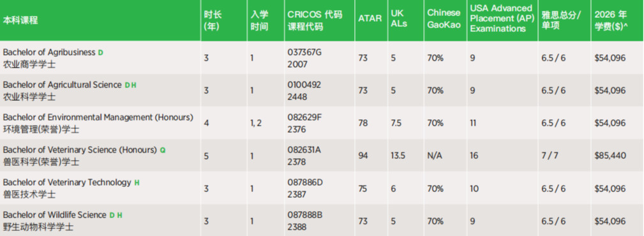Click course code 2378
This screenshot has height=236, width=644.
tap(297, 162)
